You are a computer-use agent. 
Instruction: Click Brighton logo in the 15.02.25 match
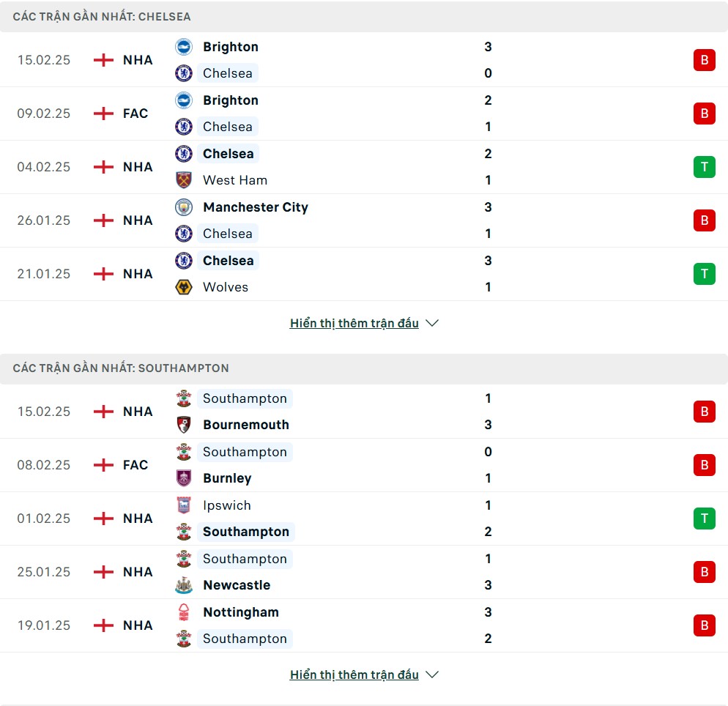184,47
